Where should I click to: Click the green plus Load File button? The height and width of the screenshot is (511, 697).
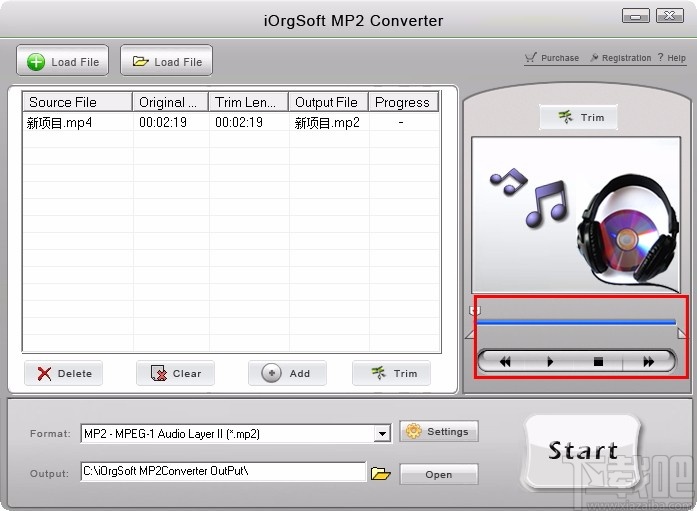pos(62,61)
